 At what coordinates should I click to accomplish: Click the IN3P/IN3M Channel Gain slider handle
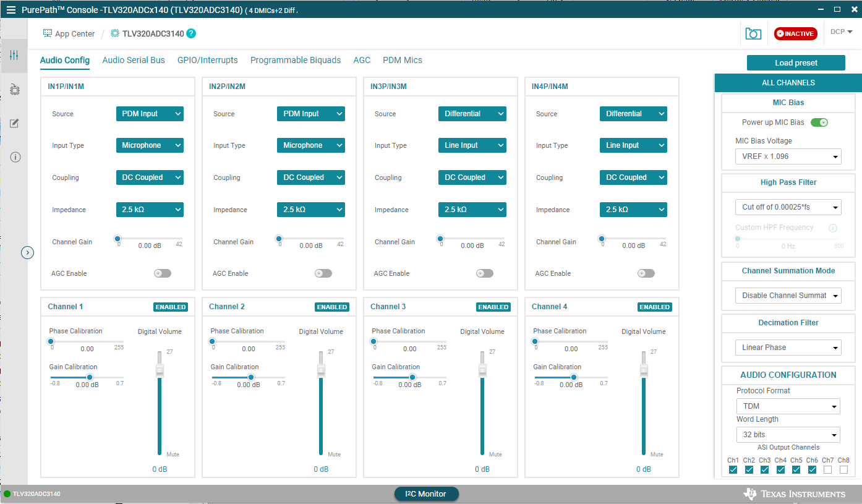(x=440, y=239)
